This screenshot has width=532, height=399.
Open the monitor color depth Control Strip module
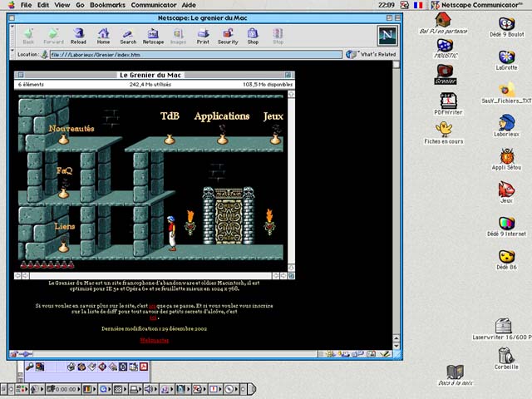point(89,389)
